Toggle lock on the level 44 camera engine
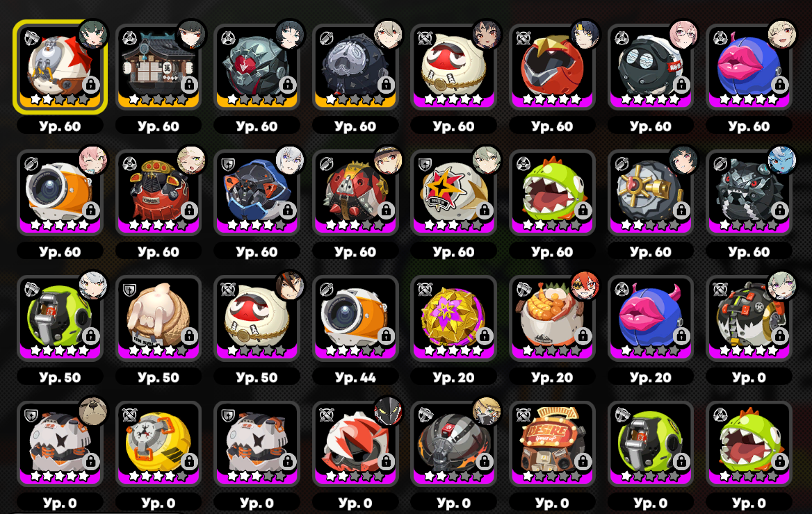The height and width of the screenshot is (514, 812). (x=386, y=335)
